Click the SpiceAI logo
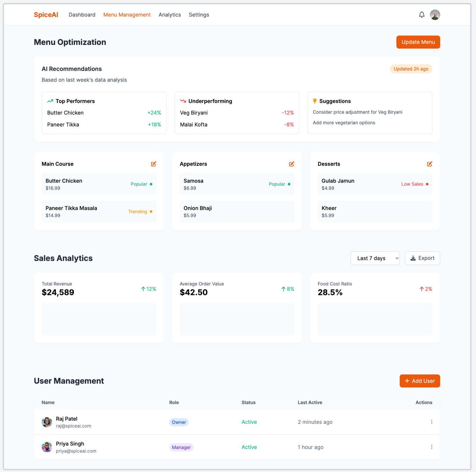The width and height of the screenshot is (476, 472). [46, 15]
